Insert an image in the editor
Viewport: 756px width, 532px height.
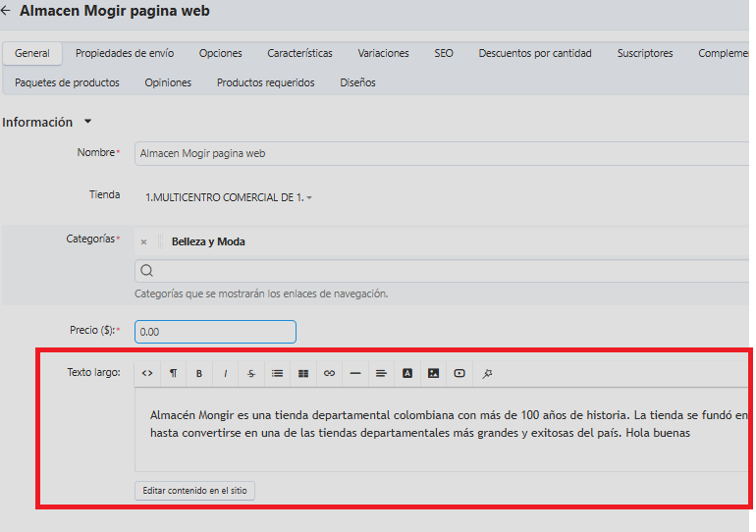click(x=433, y=373)
